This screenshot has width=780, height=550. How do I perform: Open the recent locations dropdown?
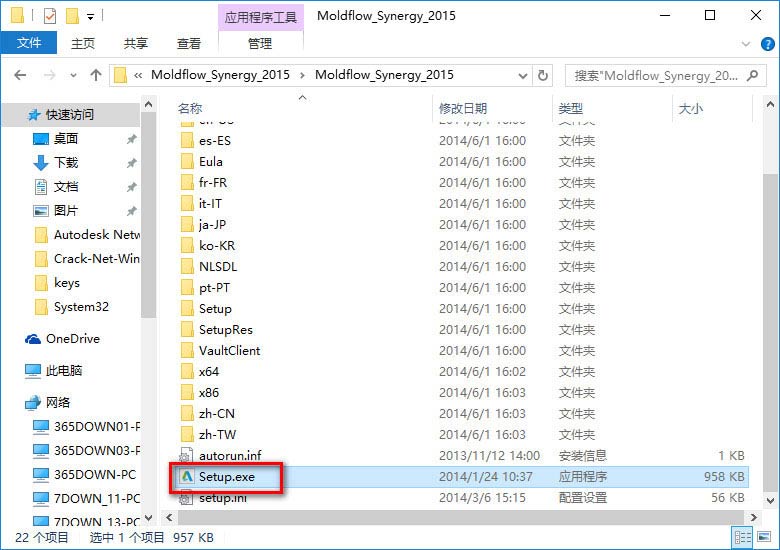[74, 76]
